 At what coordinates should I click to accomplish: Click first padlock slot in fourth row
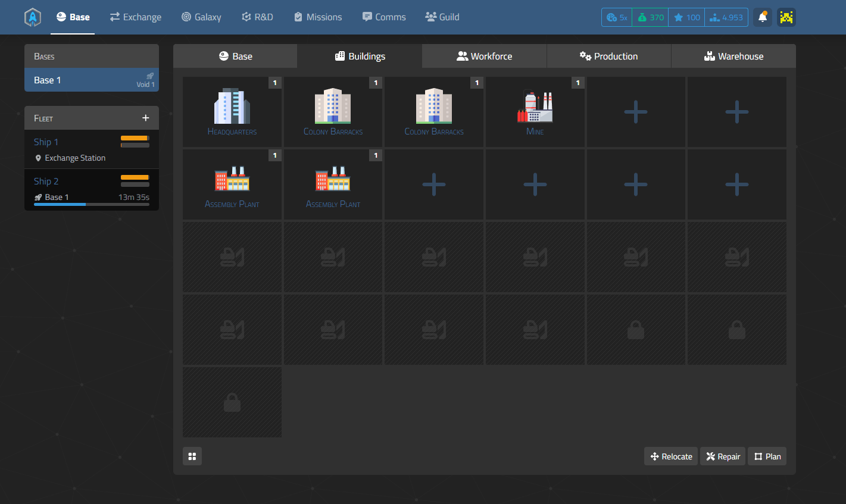(636, 330)
